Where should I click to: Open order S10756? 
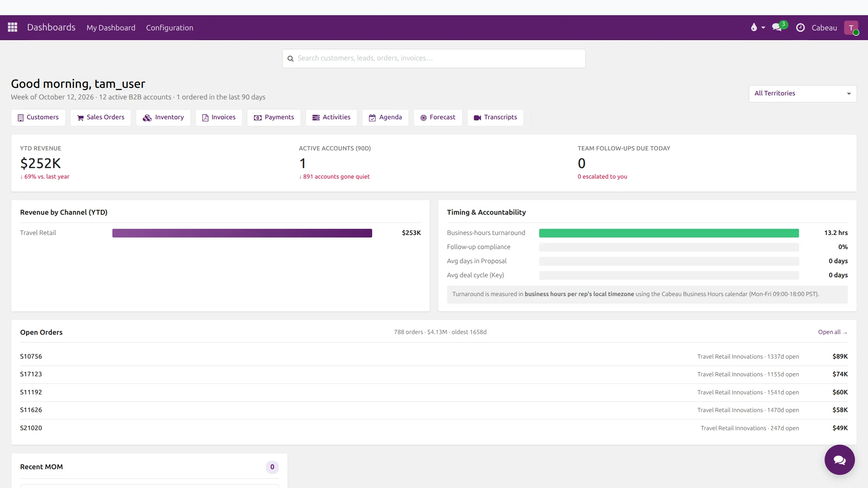[x=31, y=356]
